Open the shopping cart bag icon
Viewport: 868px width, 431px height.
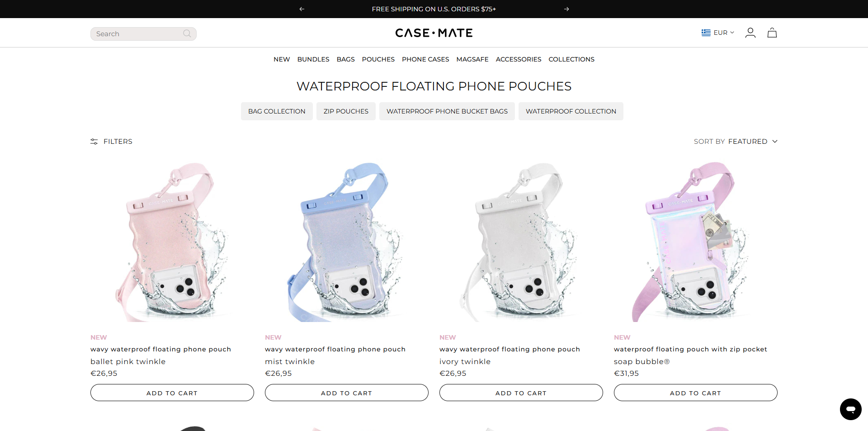pyautogui.click(x=772, y=33)
